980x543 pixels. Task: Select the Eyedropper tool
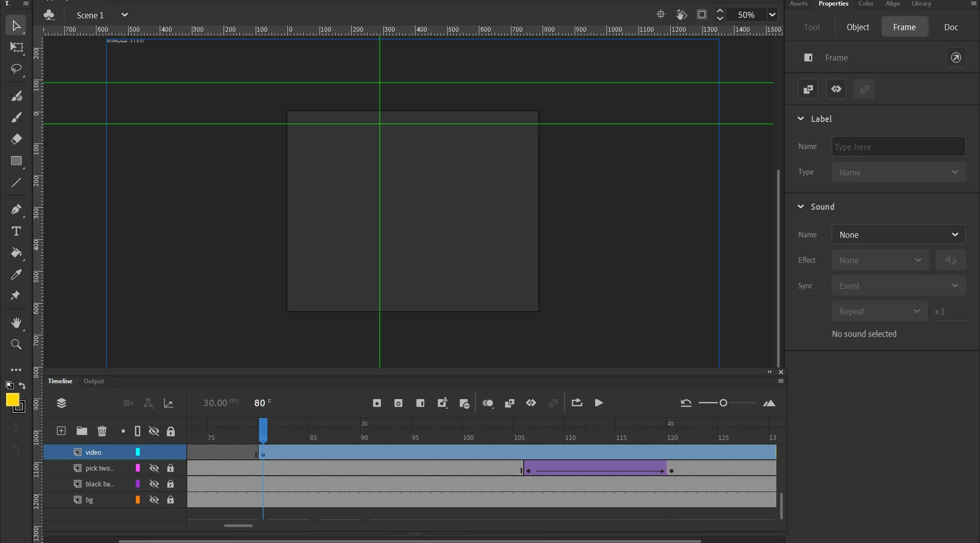point(16,275)
